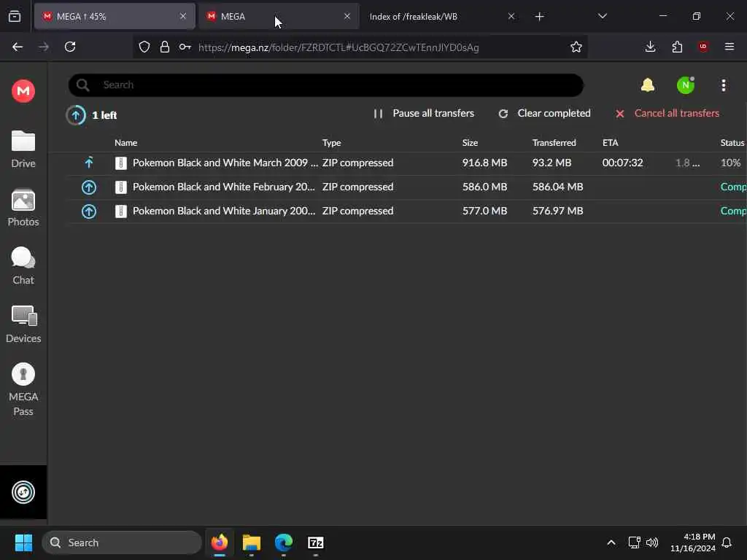This screenshot has height=560, width=747.
Task: Open the green N account avatar
Action: pyautogui.click(x=686, y=85)
